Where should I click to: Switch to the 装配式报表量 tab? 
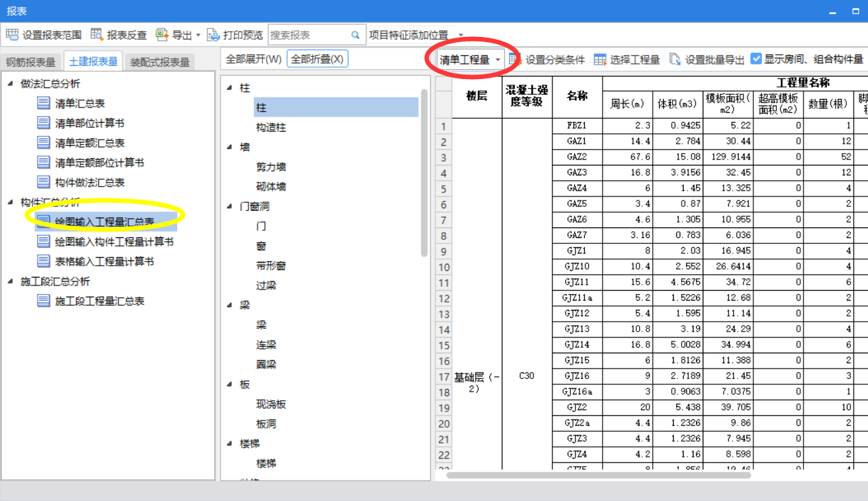[159, 62]
